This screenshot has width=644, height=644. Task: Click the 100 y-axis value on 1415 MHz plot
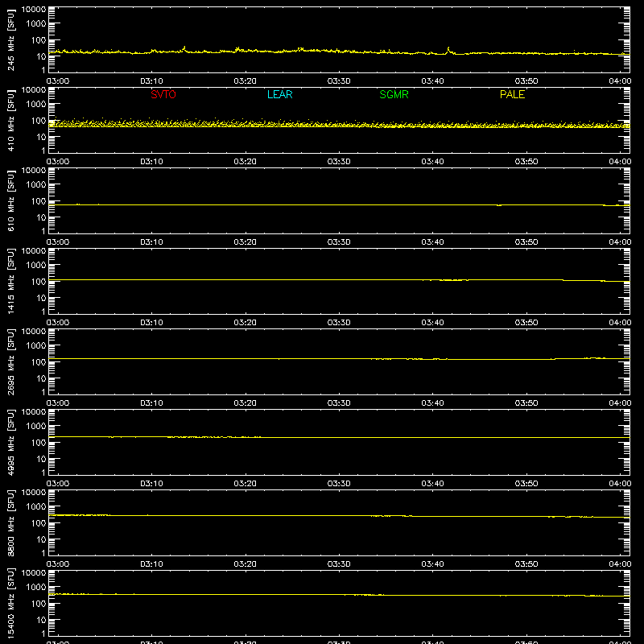coord(39,282)
